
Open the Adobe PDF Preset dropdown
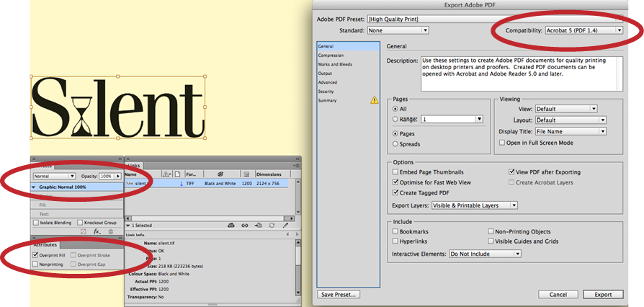pos(496,19)
